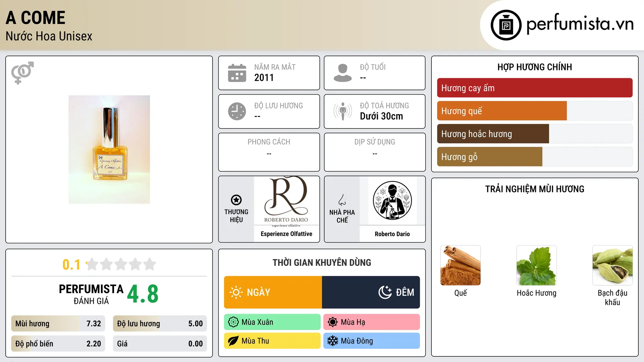Open the Roberto Dario brand logo image
Image resolution: width=644 pixels, height=362 pixels.
286,201
